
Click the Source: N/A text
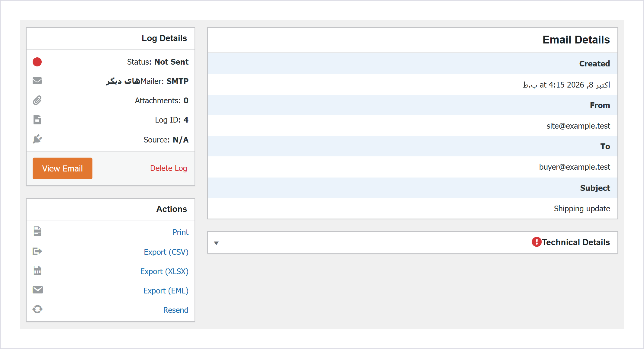166,140
